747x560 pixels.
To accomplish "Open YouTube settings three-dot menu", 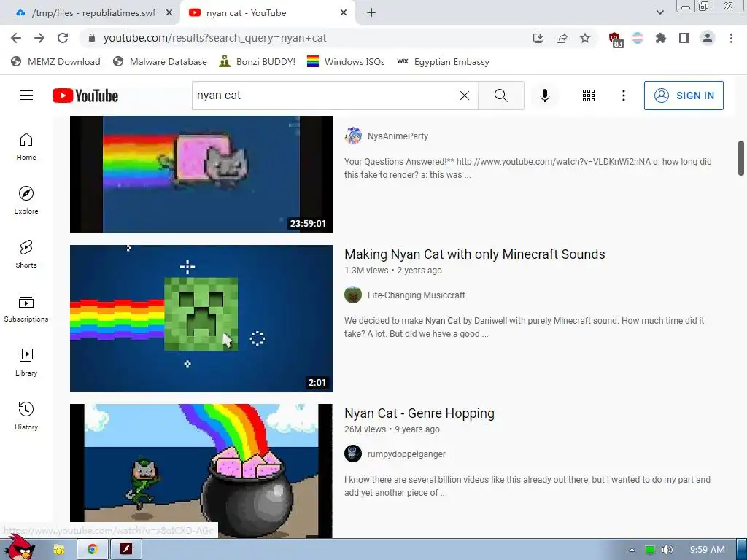I will coord(623,96).
